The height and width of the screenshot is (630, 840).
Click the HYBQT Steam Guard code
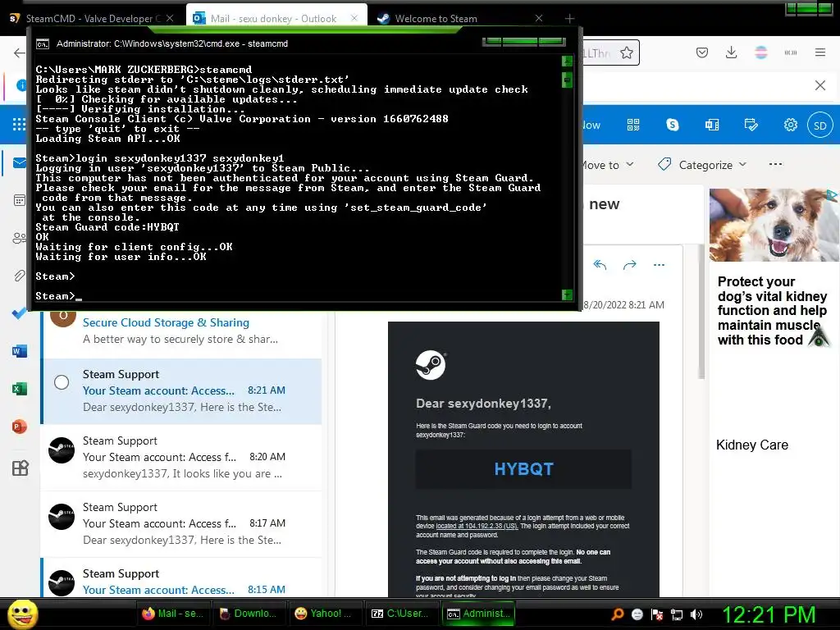point(523,468)
